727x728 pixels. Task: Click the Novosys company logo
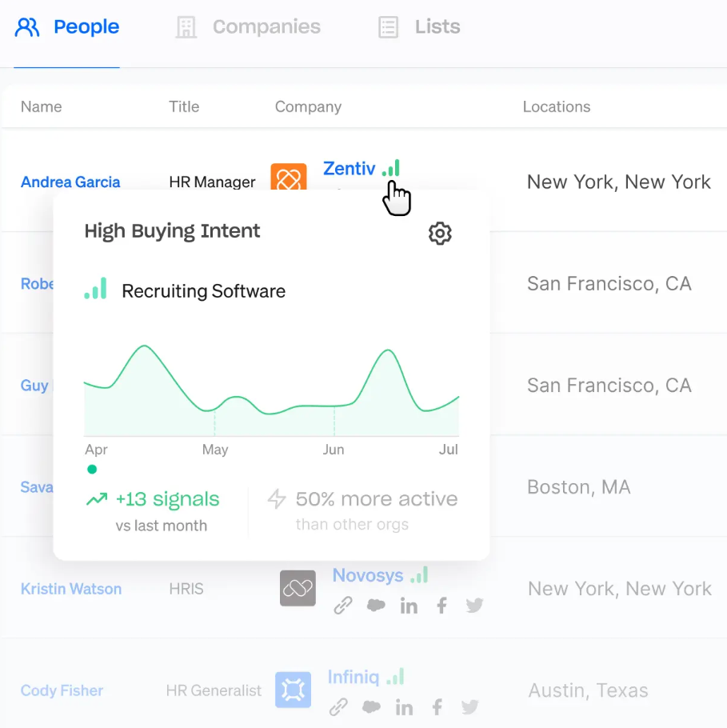298,588
